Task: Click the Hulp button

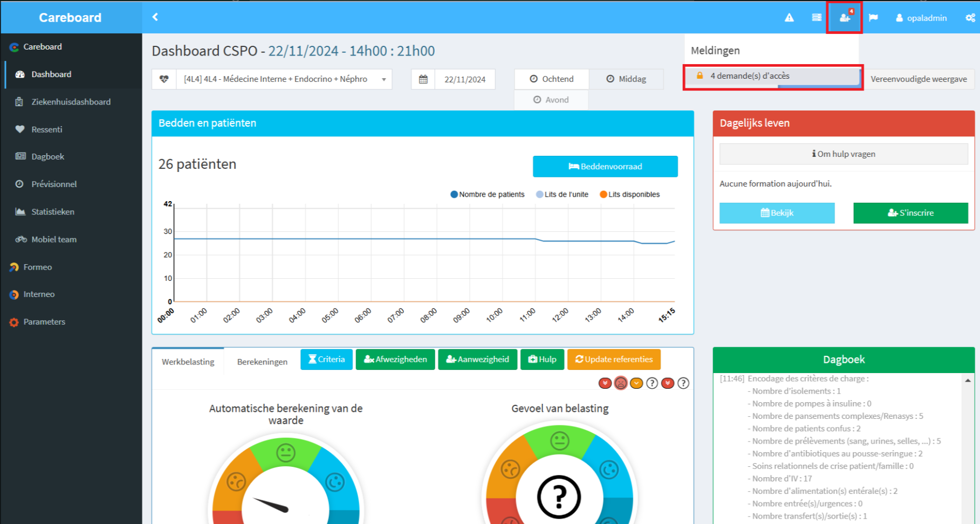Action: (x=542, y=360)
